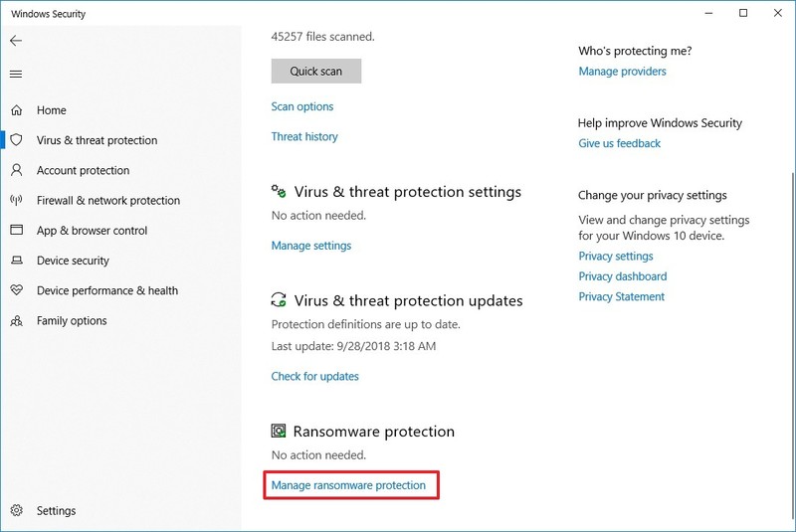Open the Threat history link
The height and width of the screenshot is (532, 796).
304,136
